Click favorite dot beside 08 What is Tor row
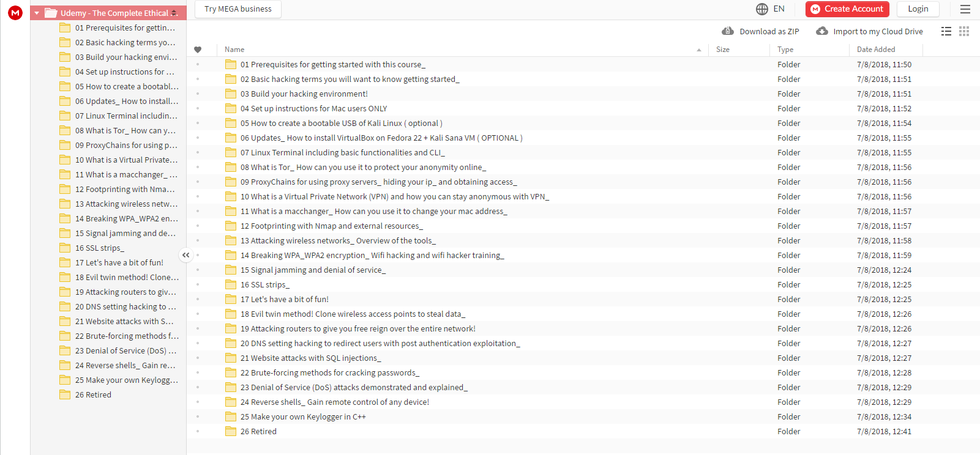Viewport: 980px width, 455px height. click(x=198, y=167)
